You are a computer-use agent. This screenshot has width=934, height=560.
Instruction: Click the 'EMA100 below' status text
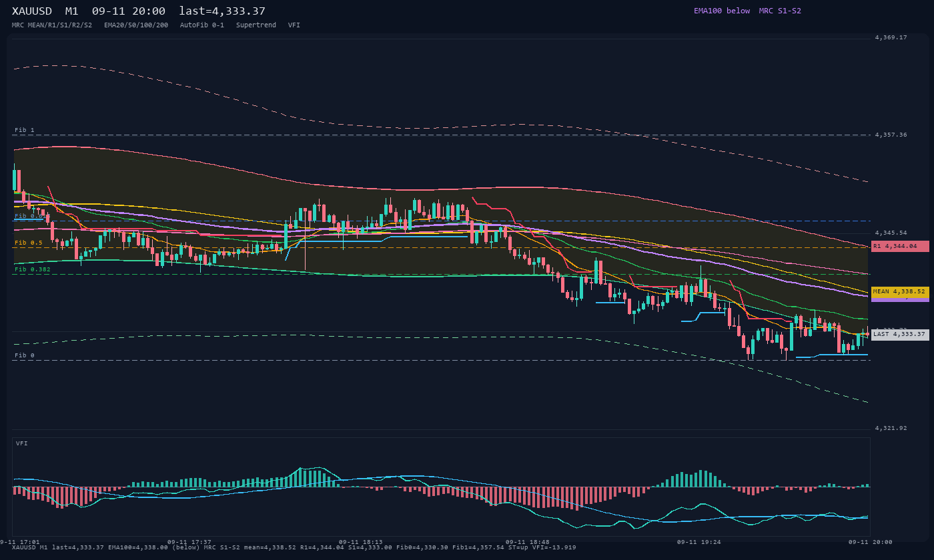click(x=722, y=11)
